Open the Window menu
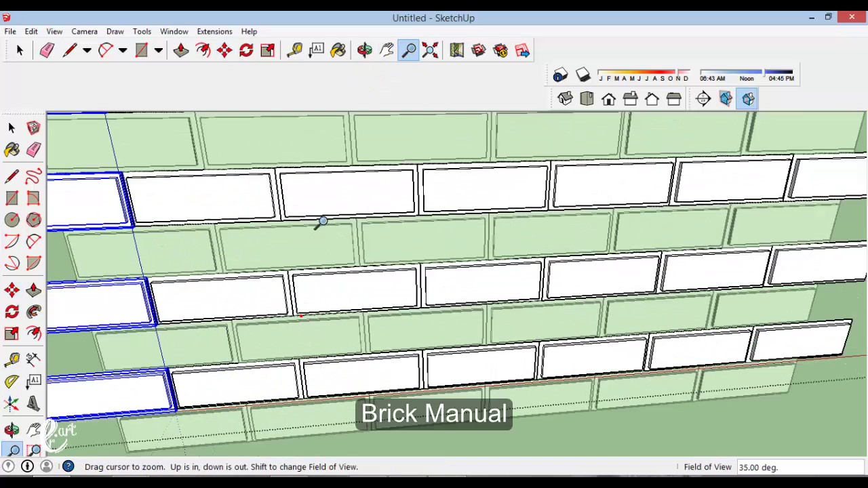This screenshot has height=488, width=868. [174, 31]
